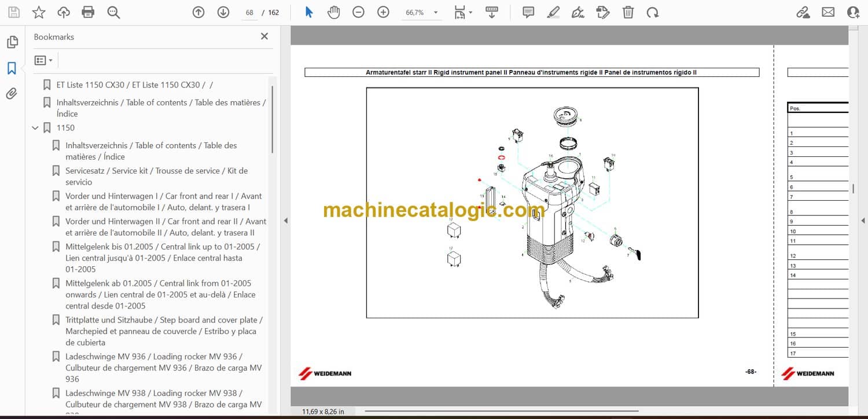Image resolution: width=868 pixels, height=419 pixels.
Task: Open the Servicesatz / Service kit bookmark
Action: pos(157,177)
